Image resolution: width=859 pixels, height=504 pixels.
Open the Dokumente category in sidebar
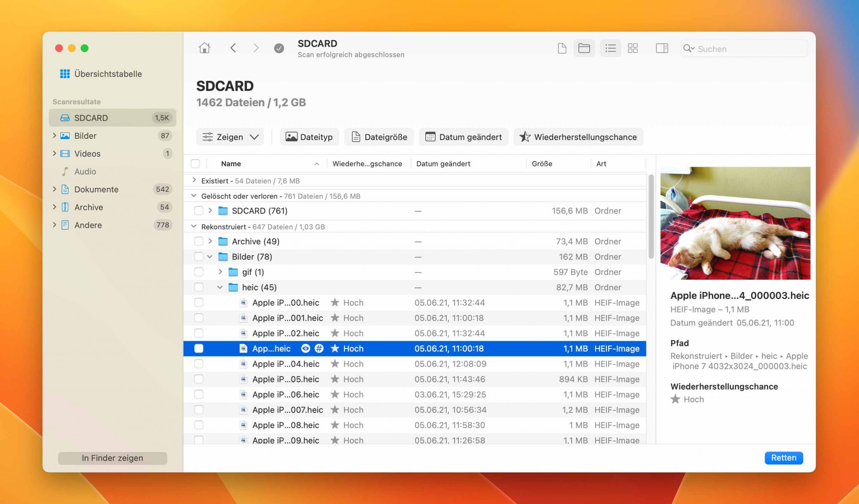pos(96,190)
